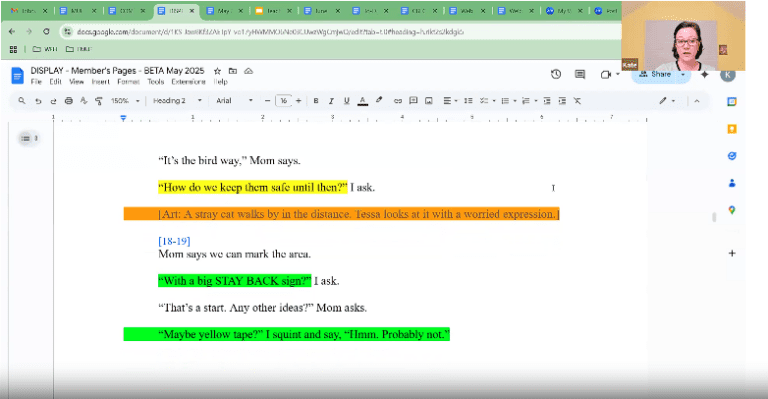Check cloud save status icon
768x399 pixels.
tap(248, 71)
